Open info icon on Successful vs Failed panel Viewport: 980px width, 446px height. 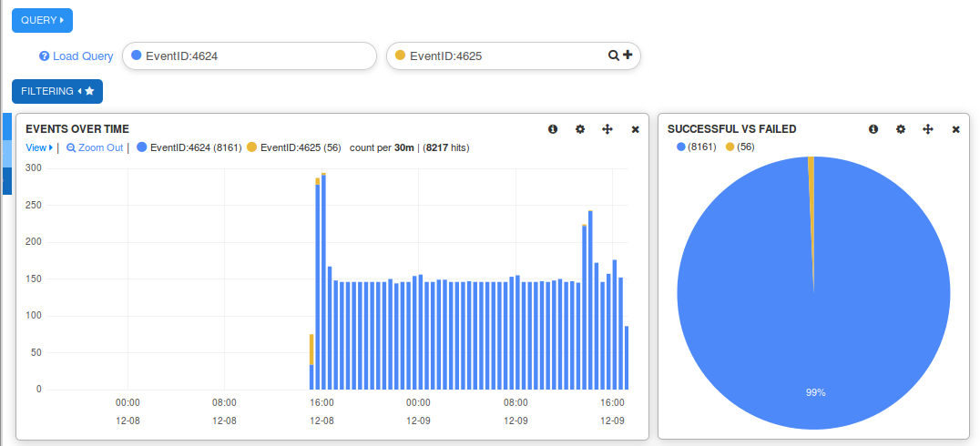click(873, 129)
